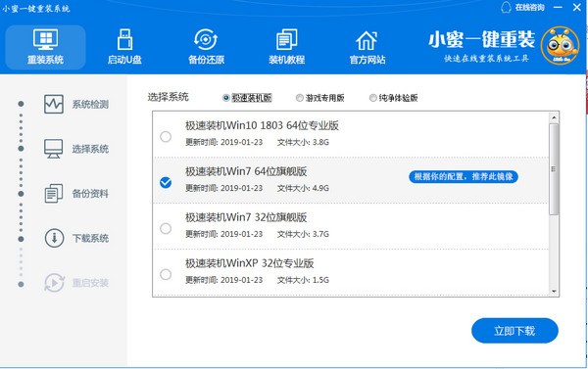Go to the 官方网站 official website
588x369 pixels.
click(367, 47)
